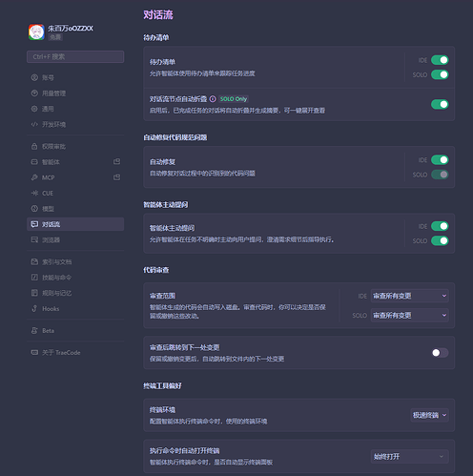Click the Hooks hook icon

tap(34, 308)
